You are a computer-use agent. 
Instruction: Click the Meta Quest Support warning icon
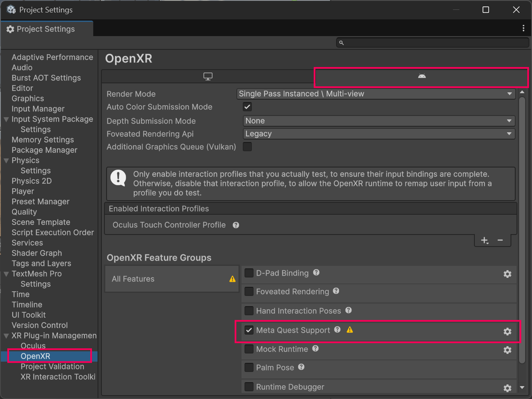(x=350, y=330)
